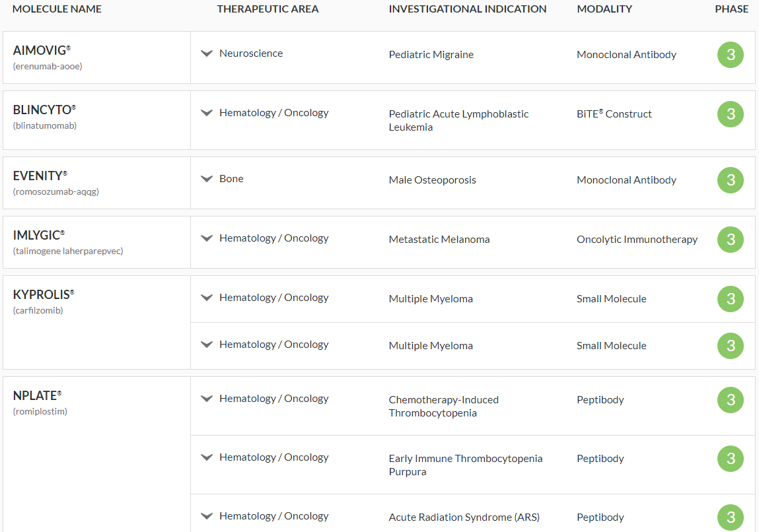Click the Therapeutic Area column header
Screen dimensions: 759x532
coord(268,9)
